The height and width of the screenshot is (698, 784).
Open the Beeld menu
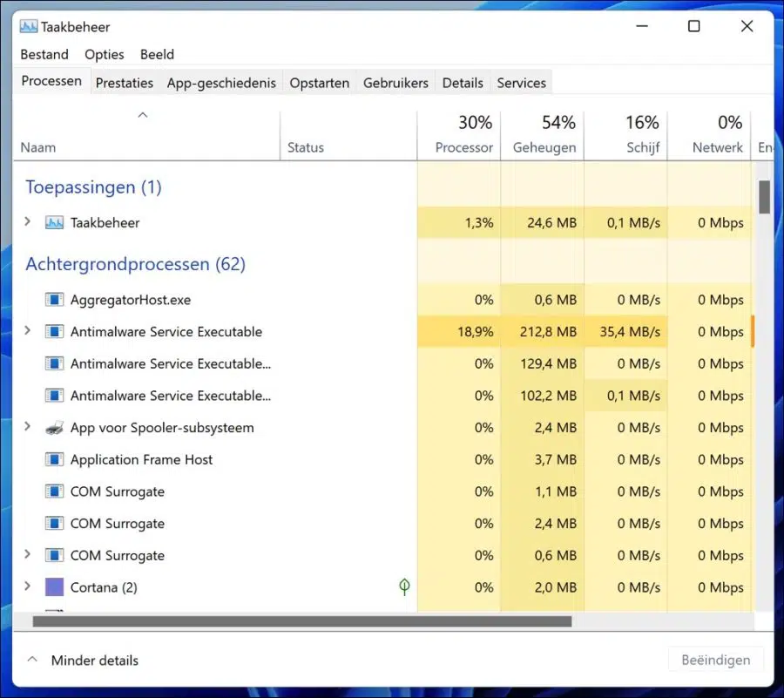point(157,55)
